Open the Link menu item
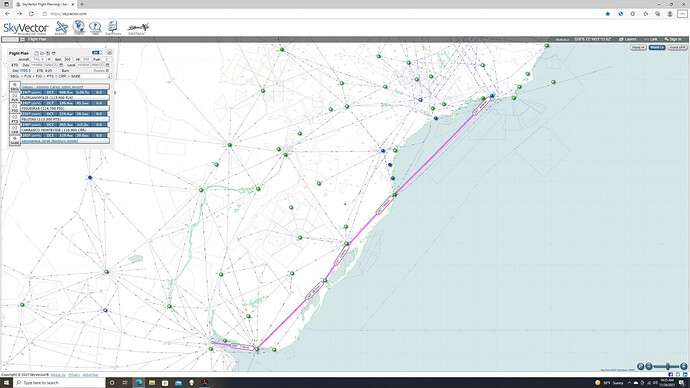This screenshot has height=388, width=690. pyautogui.click(x=651, y=39)
